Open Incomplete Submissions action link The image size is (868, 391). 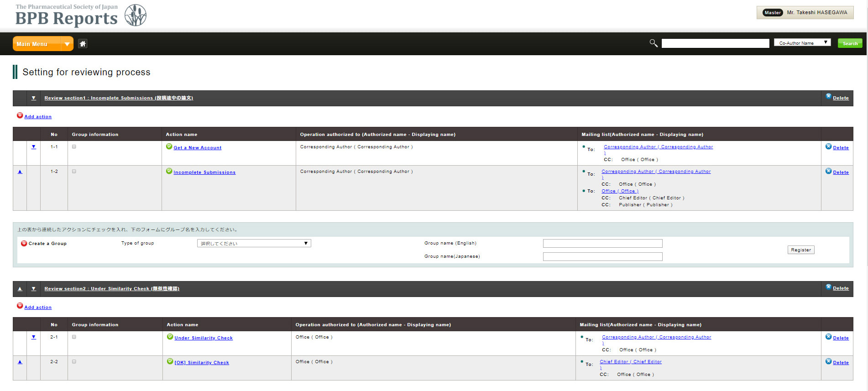click(204, 172)
